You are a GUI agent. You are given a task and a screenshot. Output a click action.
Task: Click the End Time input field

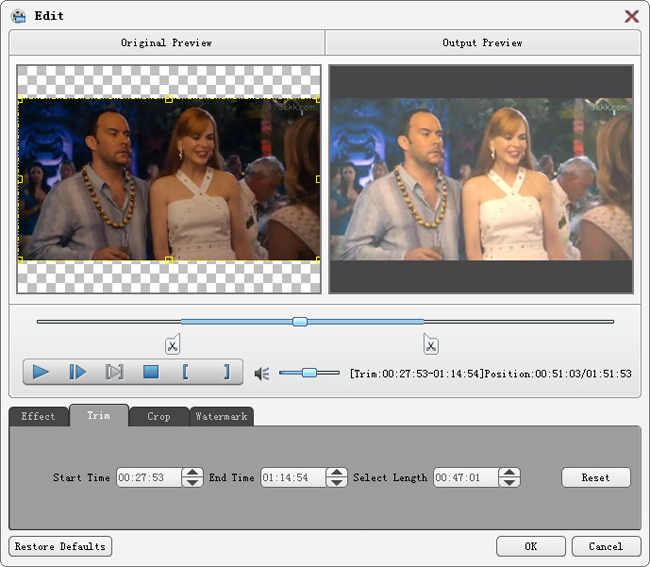pyautogui.click(x=293, y=477)
